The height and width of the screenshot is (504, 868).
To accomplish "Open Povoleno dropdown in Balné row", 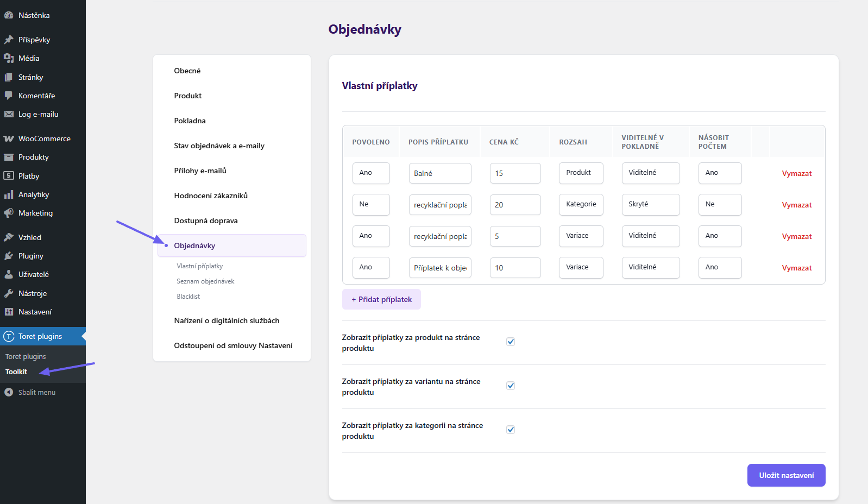I will point(371,173).
